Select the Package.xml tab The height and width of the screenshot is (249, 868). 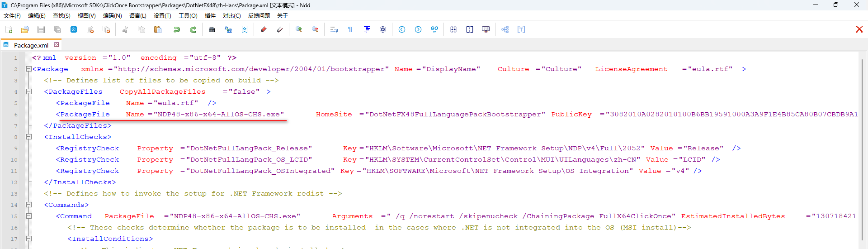coord(31,45)
